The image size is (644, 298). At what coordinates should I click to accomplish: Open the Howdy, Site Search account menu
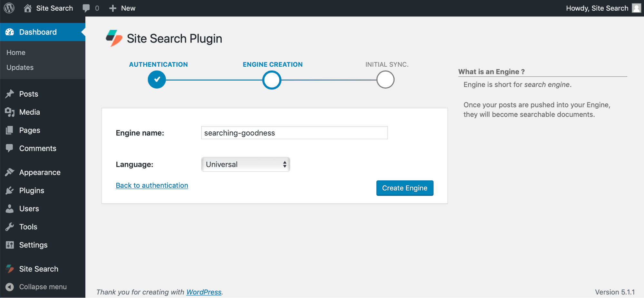pos(597,8)
